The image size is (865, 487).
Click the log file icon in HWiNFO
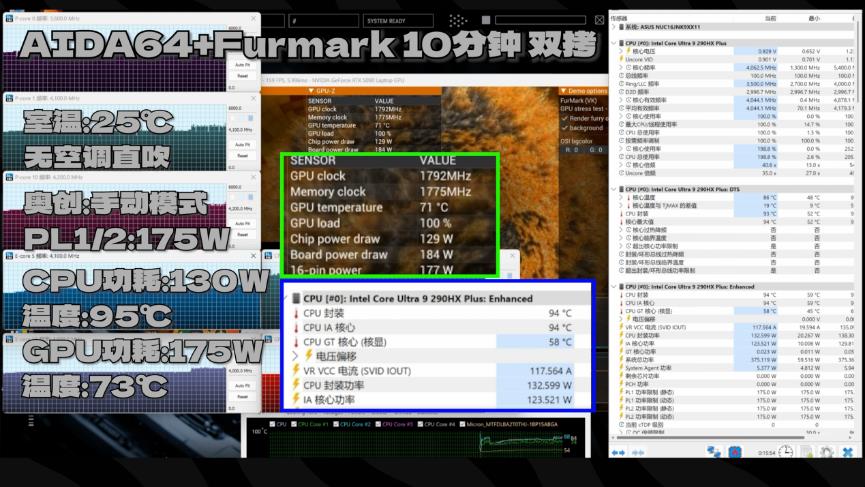point(807,452)
